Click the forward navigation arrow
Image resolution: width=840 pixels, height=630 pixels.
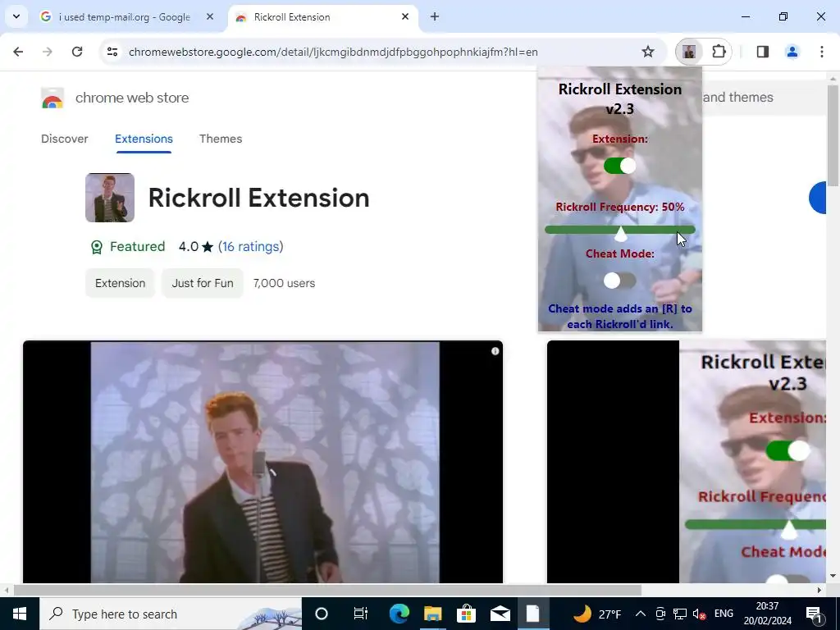(x=48, y=52)
